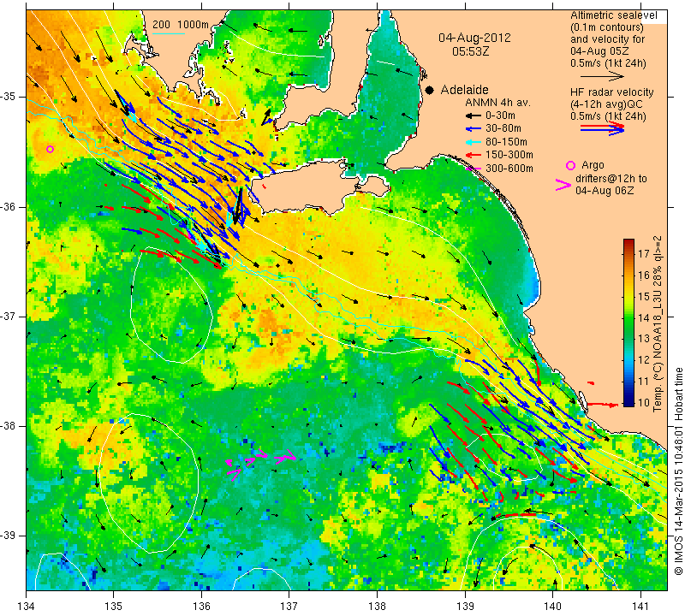This screenshot has width=685, height=616.
Task: Click the 'Altimetric sealevel' legend title
Action: pos(614,15)
